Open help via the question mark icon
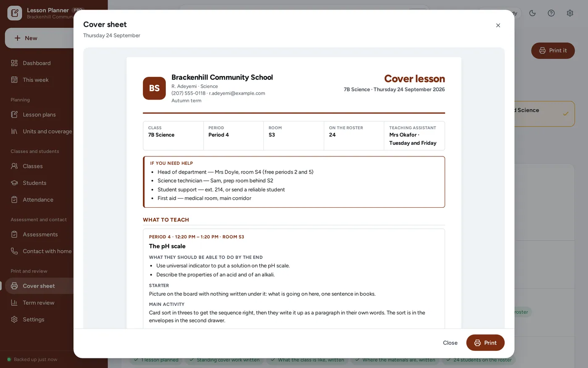 point(551,13)
